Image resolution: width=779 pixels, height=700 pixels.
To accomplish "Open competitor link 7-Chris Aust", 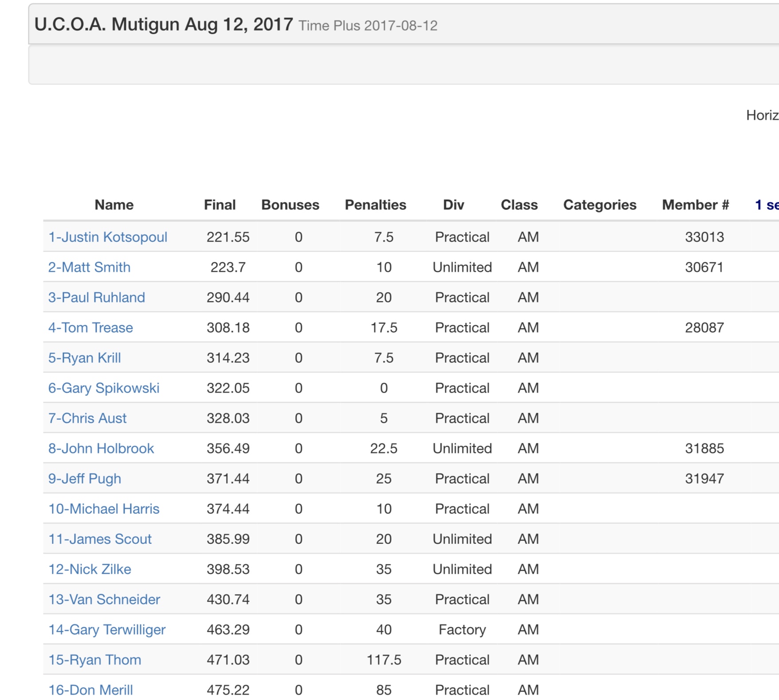I will click(x=87, y=418).
